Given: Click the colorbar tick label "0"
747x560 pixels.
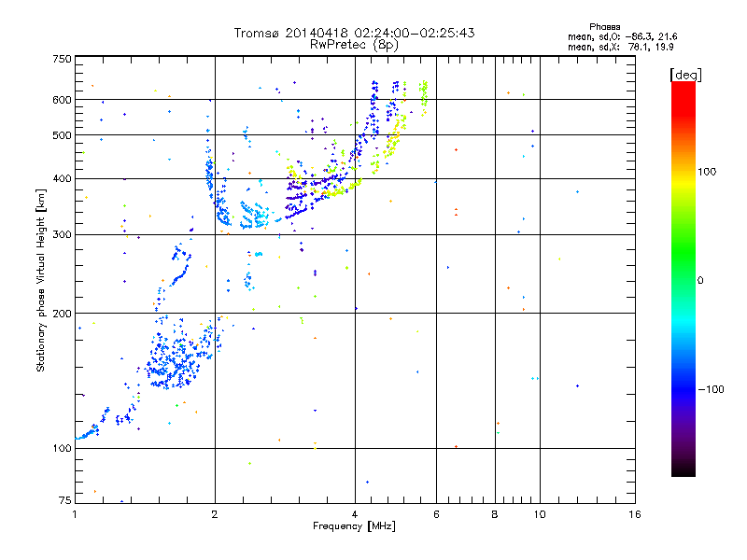Looking at the screenshot, I should pyautogui.click(x=700, y=281).
